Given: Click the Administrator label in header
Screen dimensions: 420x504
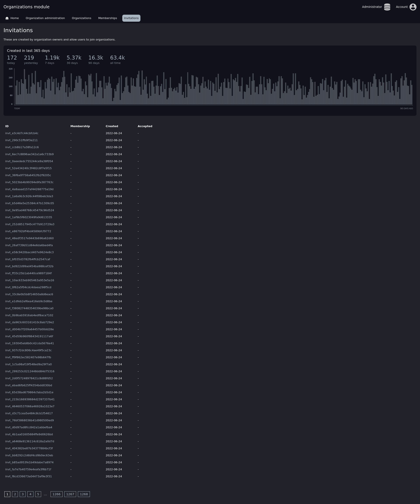Looking at the screenshot, I should [372, 7].
